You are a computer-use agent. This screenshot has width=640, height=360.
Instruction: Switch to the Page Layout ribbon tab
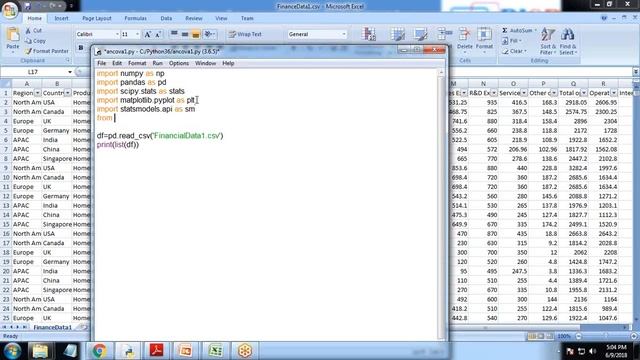pos(97,18)
